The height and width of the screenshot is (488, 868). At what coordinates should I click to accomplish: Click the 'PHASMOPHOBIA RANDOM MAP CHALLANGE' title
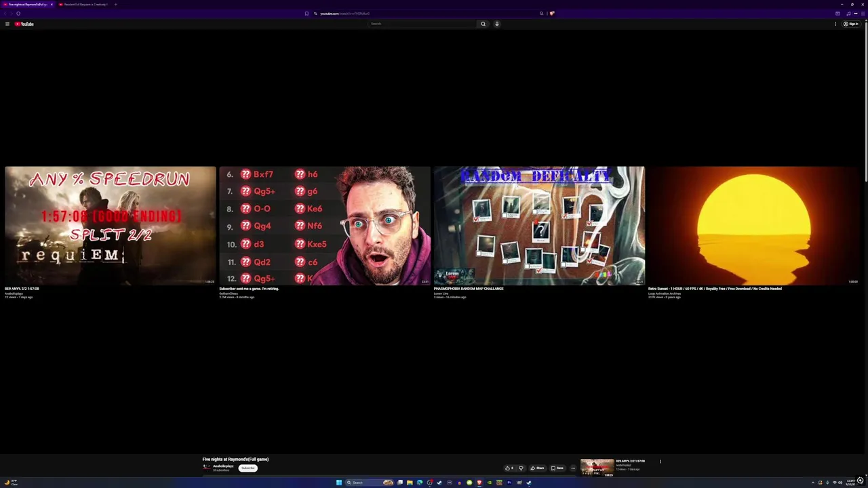(469, 289)
